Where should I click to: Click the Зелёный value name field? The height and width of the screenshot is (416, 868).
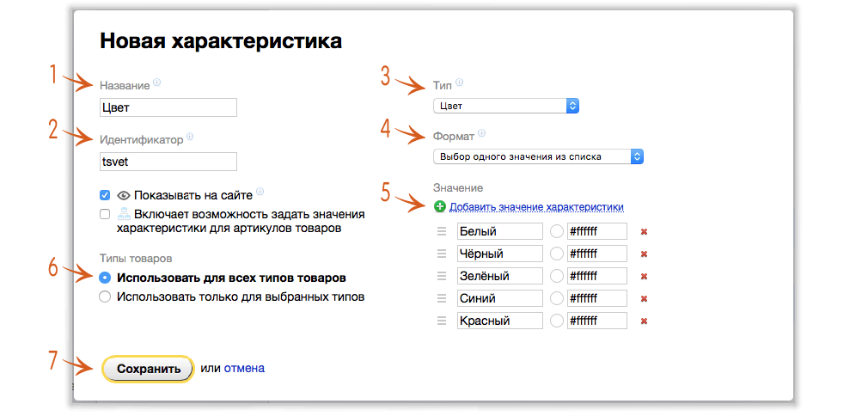point(500,276)
